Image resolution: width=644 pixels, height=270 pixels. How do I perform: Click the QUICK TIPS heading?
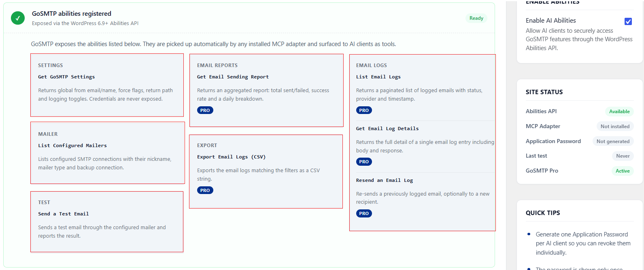click(x=543, y=213)
